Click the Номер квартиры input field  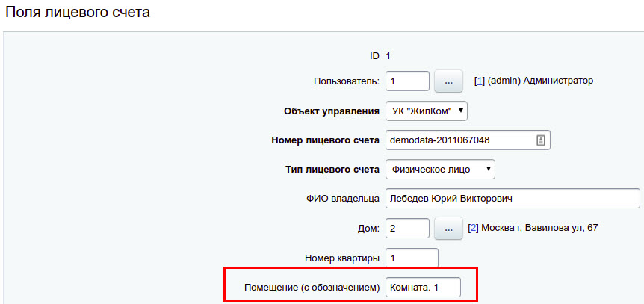(412, 258)
